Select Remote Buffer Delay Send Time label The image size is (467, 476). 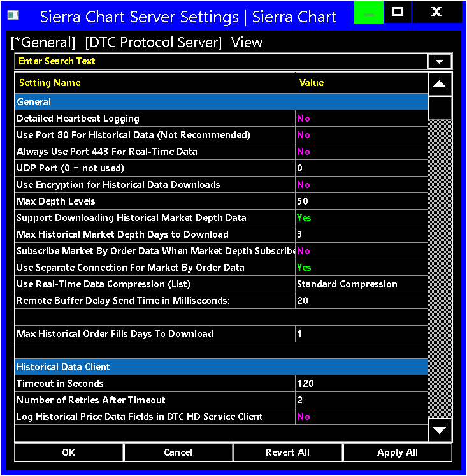[x=123, y=301]
